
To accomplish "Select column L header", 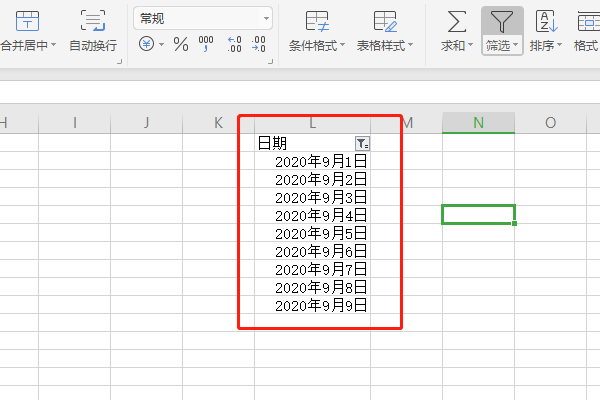I will (x=312, y=123).
